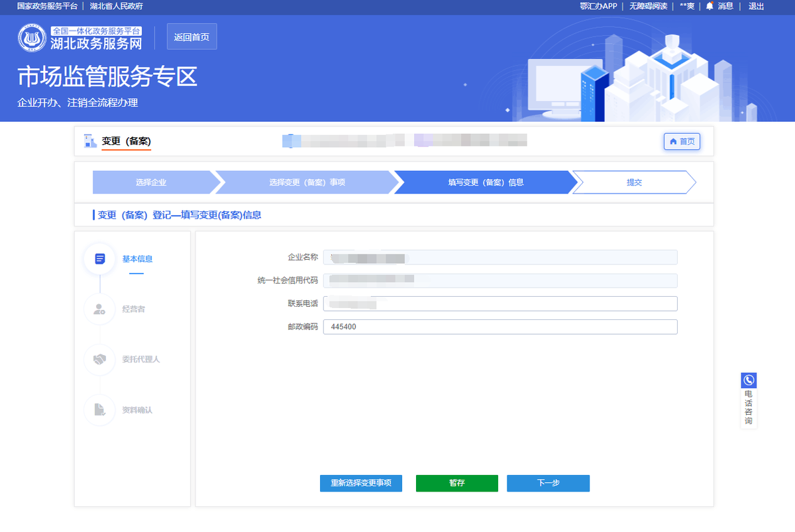Image resolution: width=795 pixels, height=532 pixels.
Task: Click the green 暂存 button
Action: (456, 483)
